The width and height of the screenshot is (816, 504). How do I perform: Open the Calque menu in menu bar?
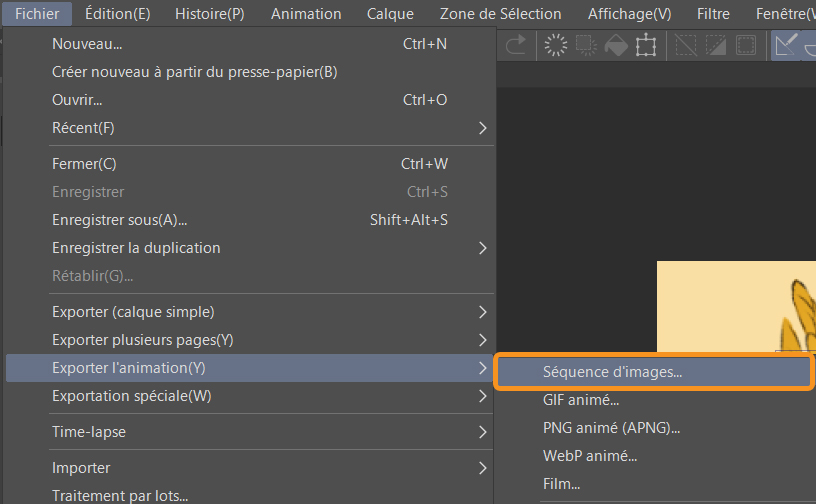pos(390,14)
